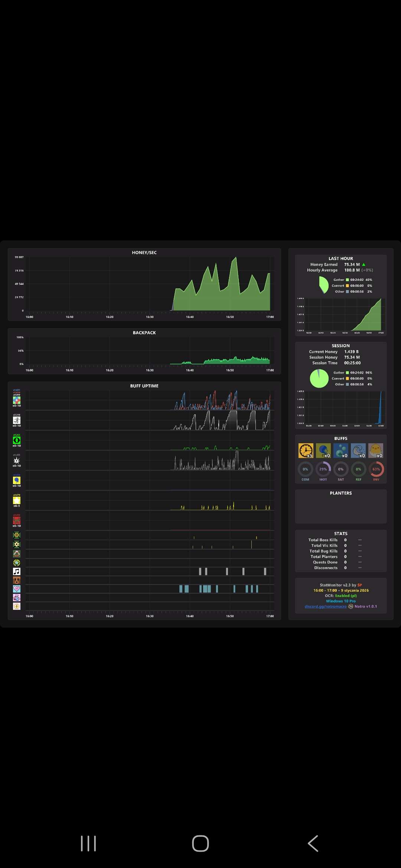Open the discord.gg/natromacro link
The width and height of the screenshot is (401, 868).
click(326, 606)
